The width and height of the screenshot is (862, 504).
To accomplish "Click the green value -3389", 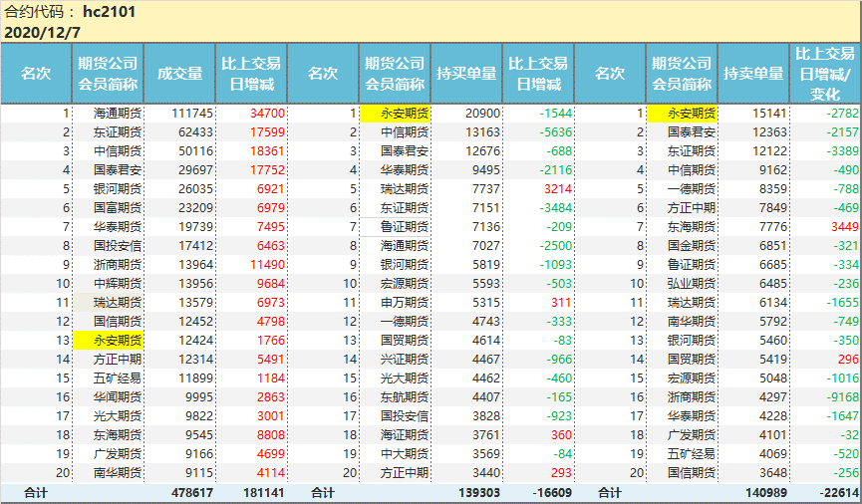I will click(843, 151).
